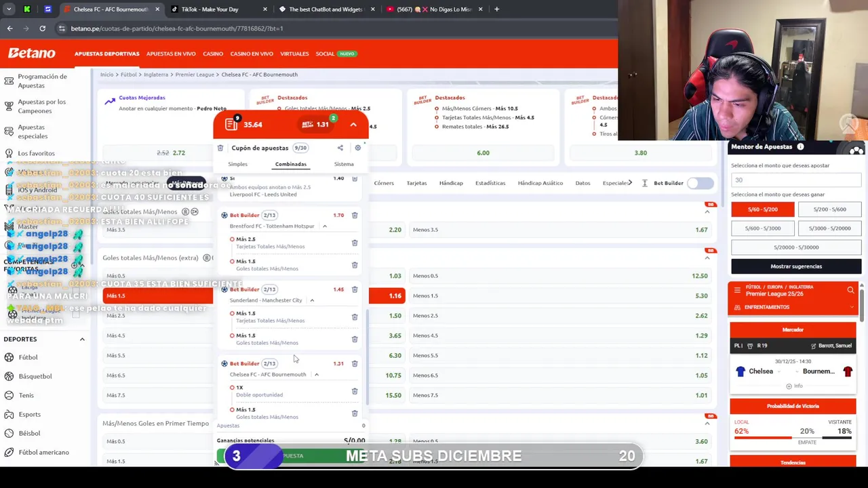The image size is (868, 488).
Task: Click the Mentor de Apuestas info icon
Action: (x=800, y=146)
